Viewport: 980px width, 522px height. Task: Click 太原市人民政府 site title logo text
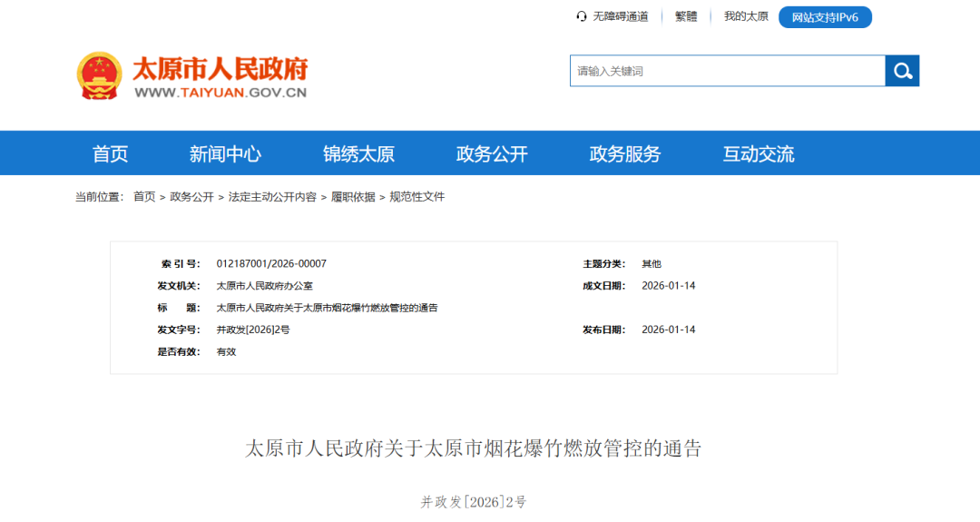(220, 69)
